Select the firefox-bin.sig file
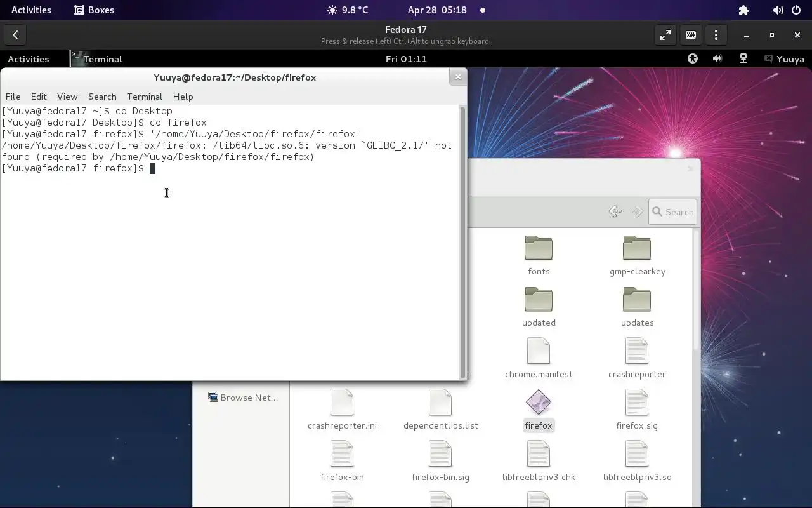This screenshot has width=812, height=508. tap(440, 461)
